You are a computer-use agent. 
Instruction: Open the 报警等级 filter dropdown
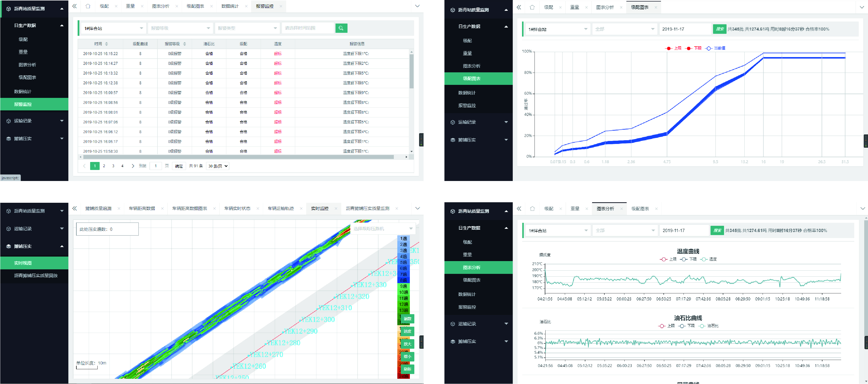pyautogui.click(x=180, y=28)
